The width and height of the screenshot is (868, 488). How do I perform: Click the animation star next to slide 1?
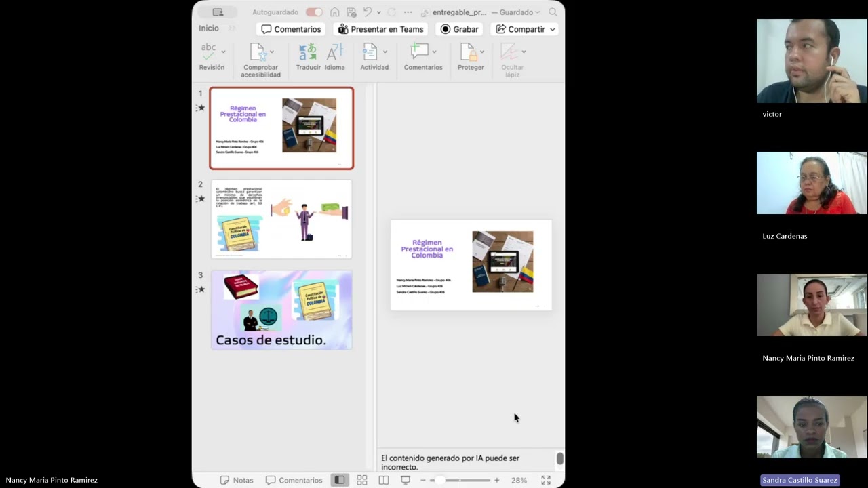click(201, 108)
